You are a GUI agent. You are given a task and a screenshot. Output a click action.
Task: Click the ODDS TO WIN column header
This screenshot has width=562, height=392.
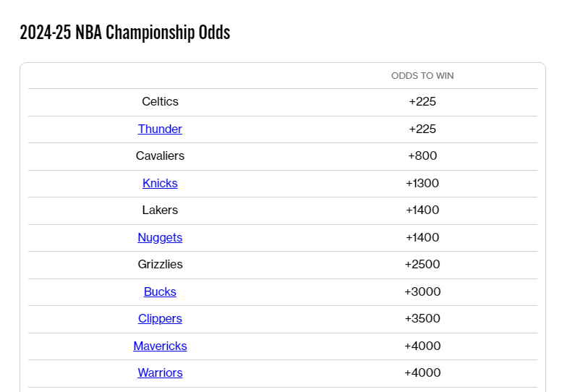[x=422, y=76]
